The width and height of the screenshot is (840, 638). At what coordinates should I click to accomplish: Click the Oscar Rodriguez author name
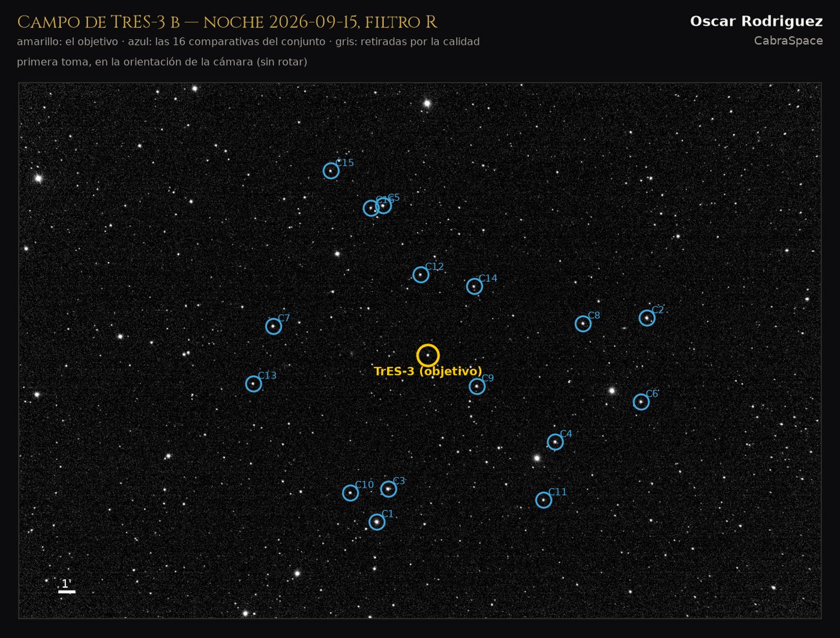756,22
